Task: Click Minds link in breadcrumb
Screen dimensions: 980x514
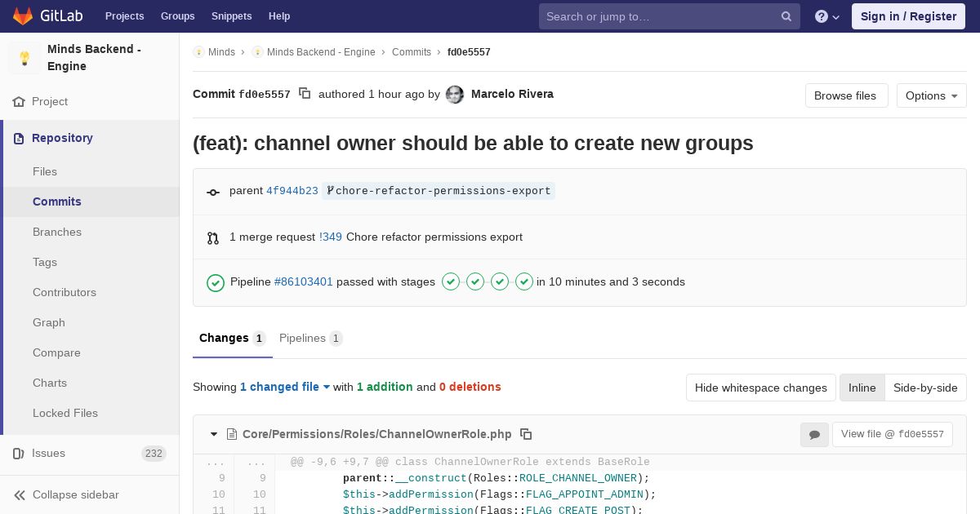Action: (x=221, y=52)
